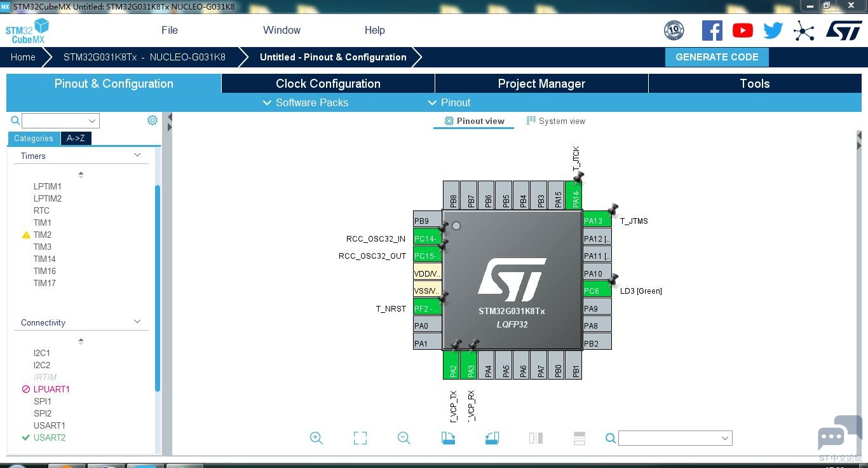Select TIM2 in the Timers list
This screenshot has width=868, height=468.
(x=43, y=235)
